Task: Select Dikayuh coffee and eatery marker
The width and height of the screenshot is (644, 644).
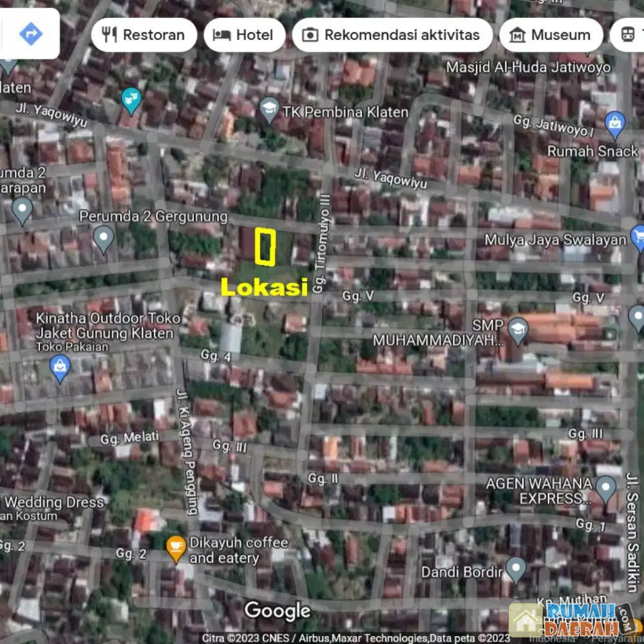Action: (175, 549)
